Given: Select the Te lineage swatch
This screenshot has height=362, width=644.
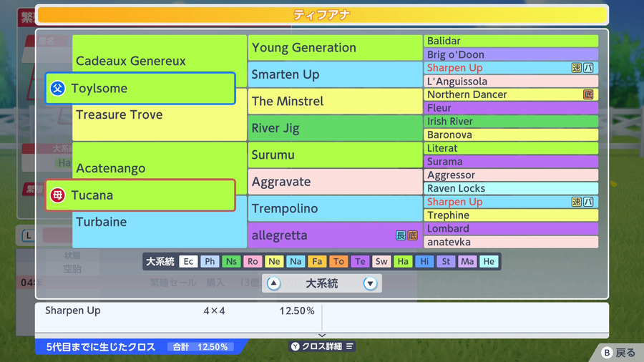Looking at the screenshot, I should click(x=360, y=261).
